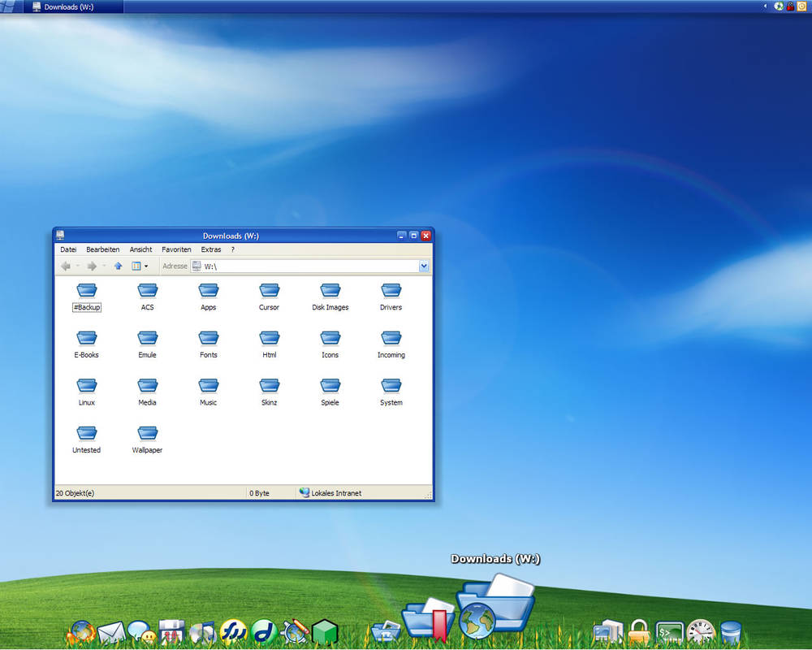
Task: Select the Apps folder
Action: click(x=208, y=297)
